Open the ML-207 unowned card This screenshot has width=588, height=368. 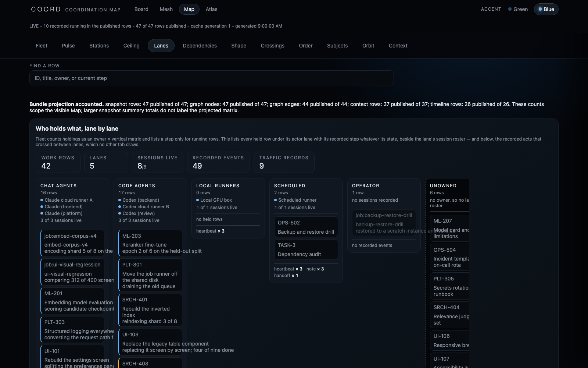tap(450, 229)
